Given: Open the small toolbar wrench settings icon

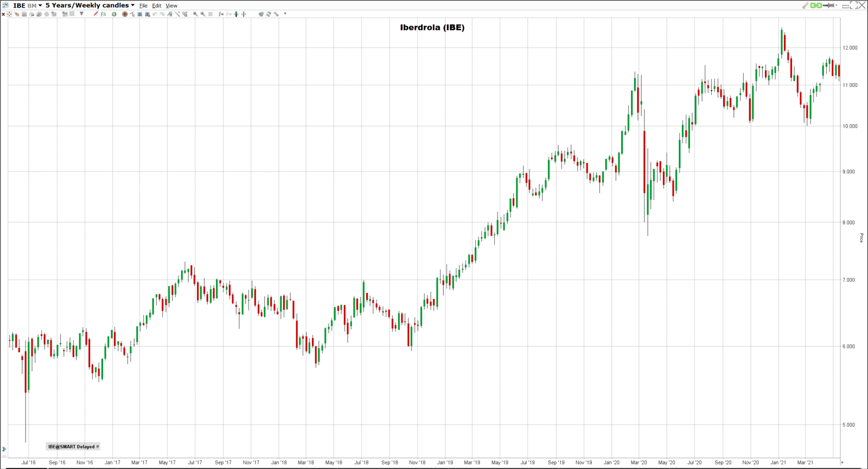Looking at the screenshot, I should tap(276, 14).
